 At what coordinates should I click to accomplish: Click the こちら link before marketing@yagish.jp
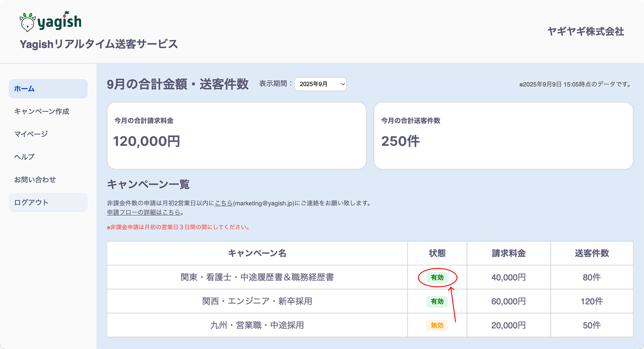(223, 203)
